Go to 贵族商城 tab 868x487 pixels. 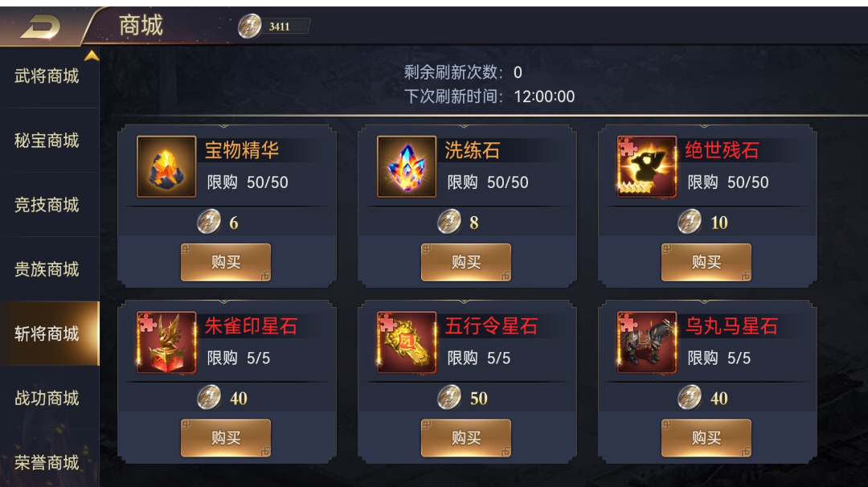(x=47, y=269)
